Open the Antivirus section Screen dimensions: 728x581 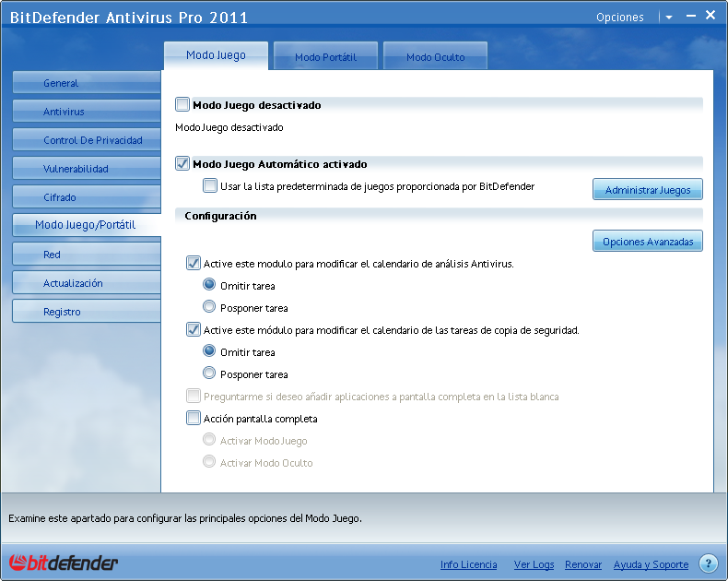87,112
